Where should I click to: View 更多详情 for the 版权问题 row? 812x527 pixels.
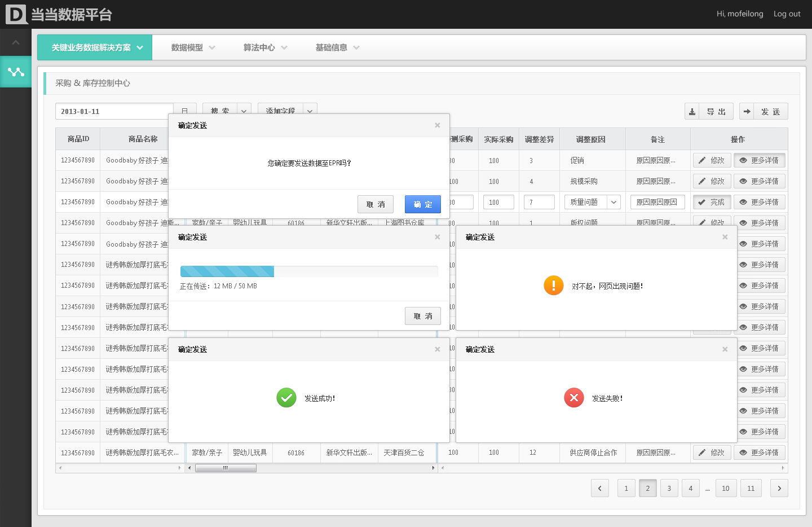click(x=760, y=222)
